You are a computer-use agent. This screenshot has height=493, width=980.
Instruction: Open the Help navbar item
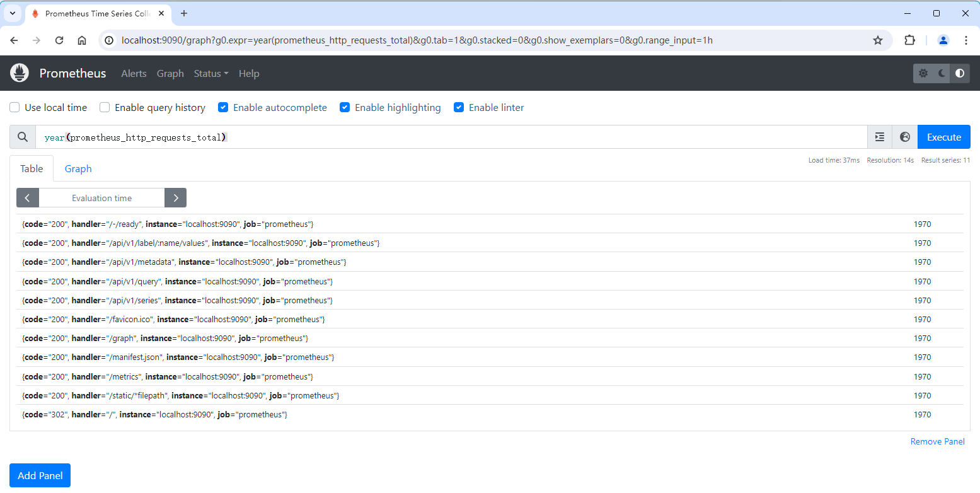coord(249,73)
